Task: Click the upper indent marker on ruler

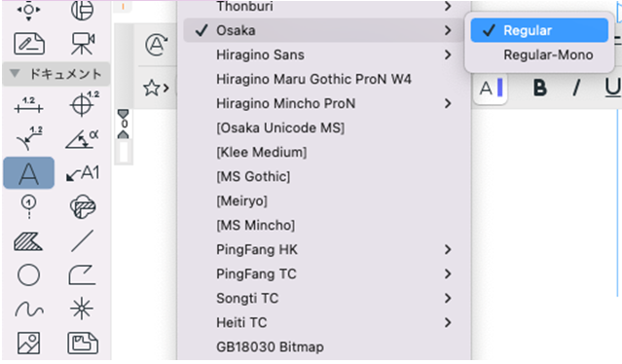Action: (124, 114)
